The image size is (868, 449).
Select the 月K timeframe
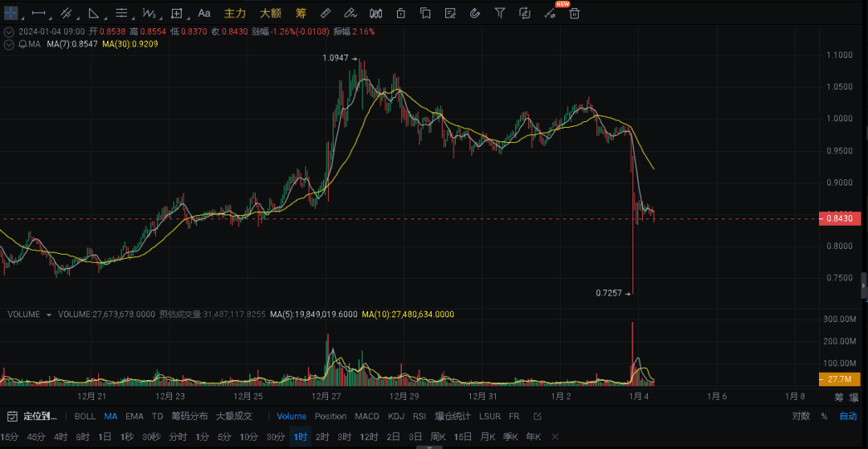coord(488,437)
